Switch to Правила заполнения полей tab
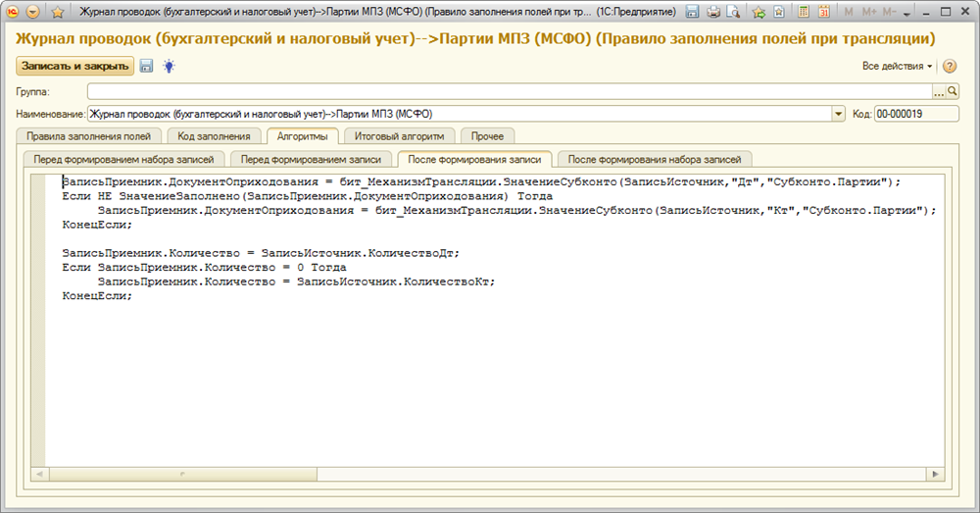Image resolution: width=980 pixels, height=513 pixels. pos(88,136)
